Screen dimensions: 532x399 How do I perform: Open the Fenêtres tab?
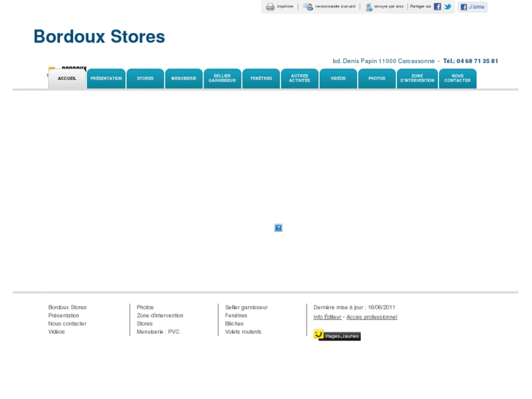pyautogui.click(x=261, y=79)
